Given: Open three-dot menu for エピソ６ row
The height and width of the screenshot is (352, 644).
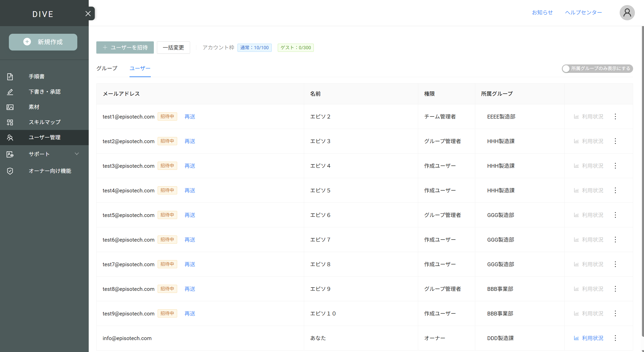Looking at the screenshot, I should tap(615, 215).
